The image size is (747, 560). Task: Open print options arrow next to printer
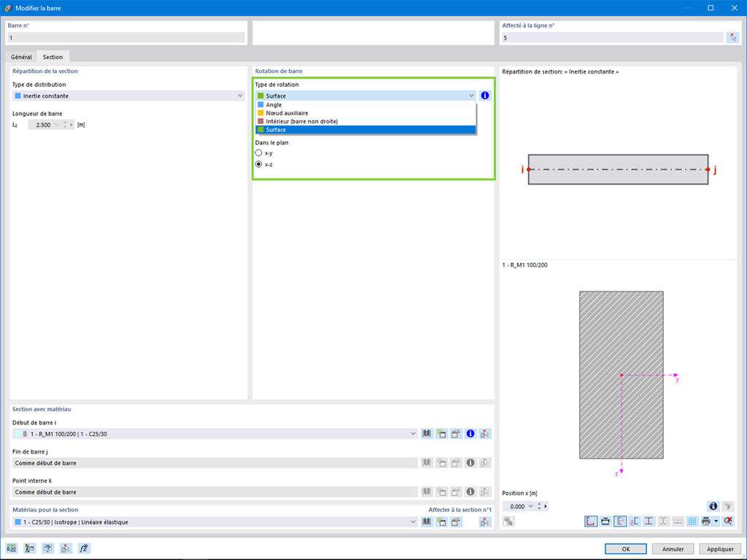[716, 521]
